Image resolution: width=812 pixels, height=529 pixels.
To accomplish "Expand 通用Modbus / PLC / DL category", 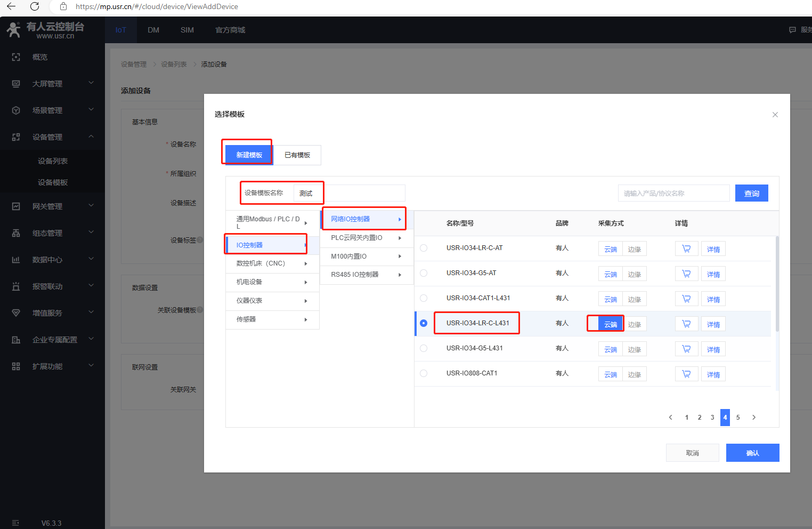I will [272, 223].
